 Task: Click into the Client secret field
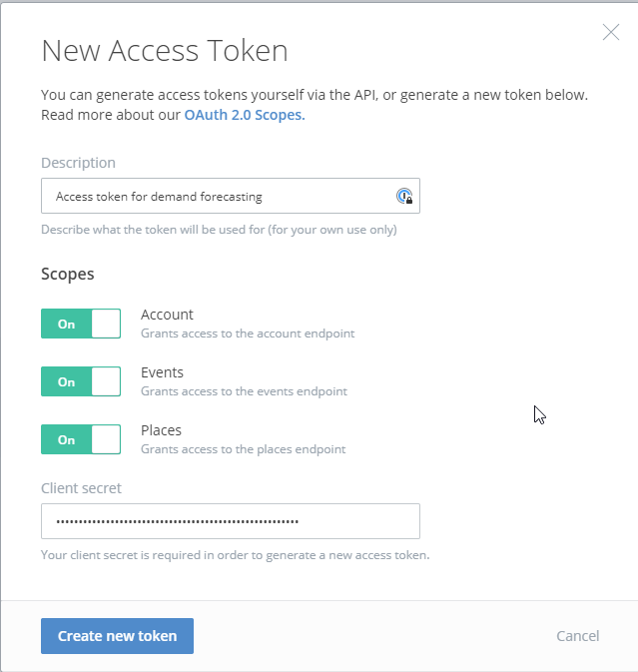click(x=231, y=521)
